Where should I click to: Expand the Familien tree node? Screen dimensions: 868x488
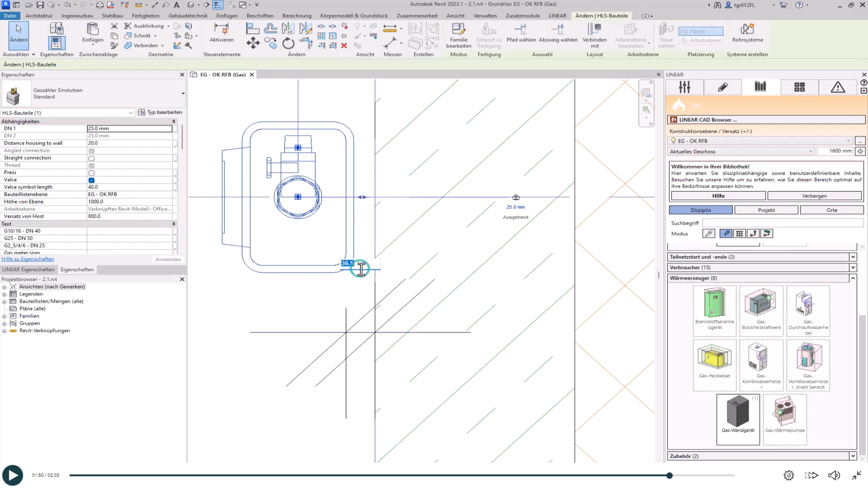click(4, 316)
